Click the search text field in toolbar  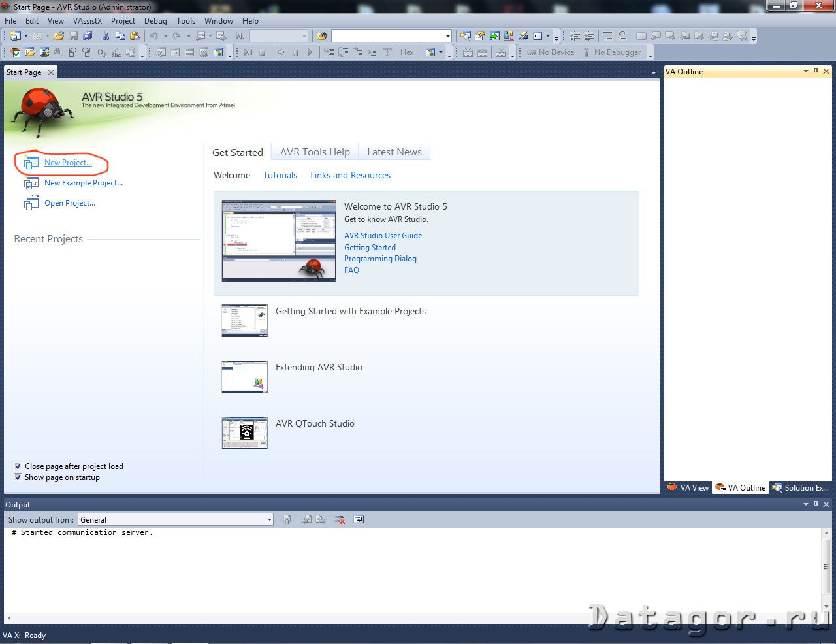point(387,36)
